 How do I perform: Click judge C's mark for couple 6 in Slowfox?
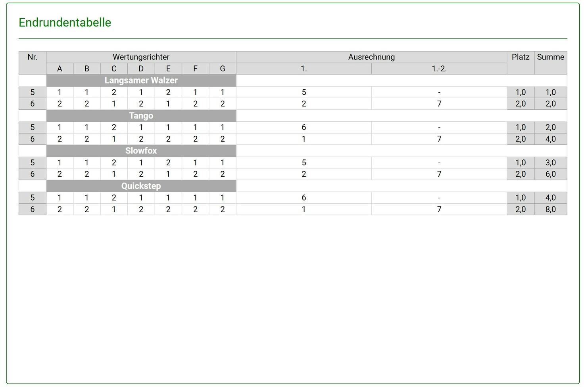point(114,174)
